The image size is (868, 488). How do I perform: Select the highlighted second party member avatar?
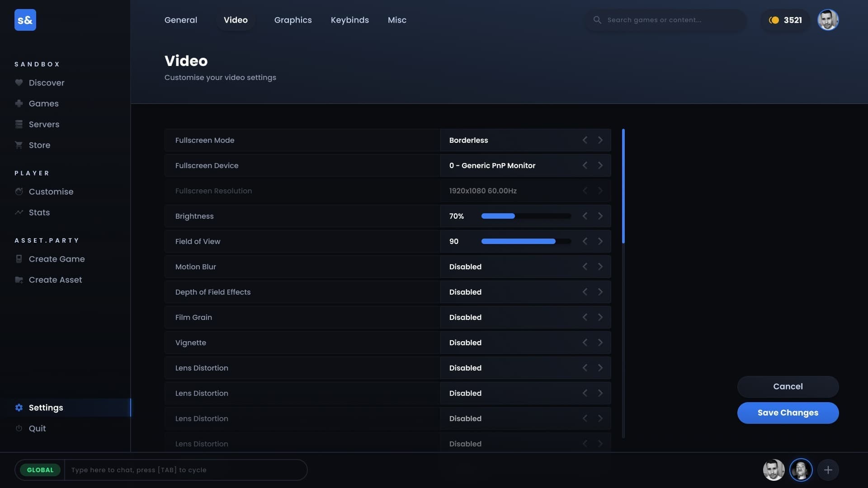[801, 470]
